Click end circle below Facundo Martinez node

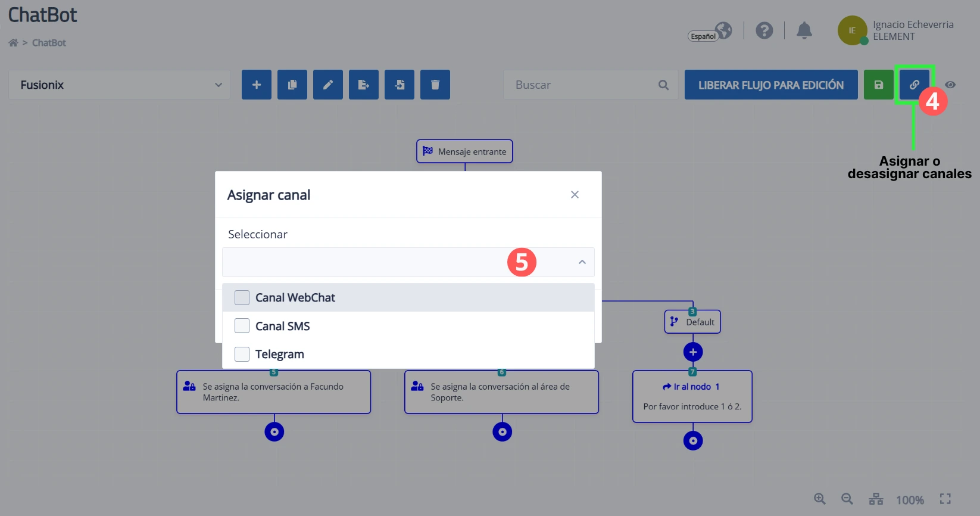coord(274,432)
